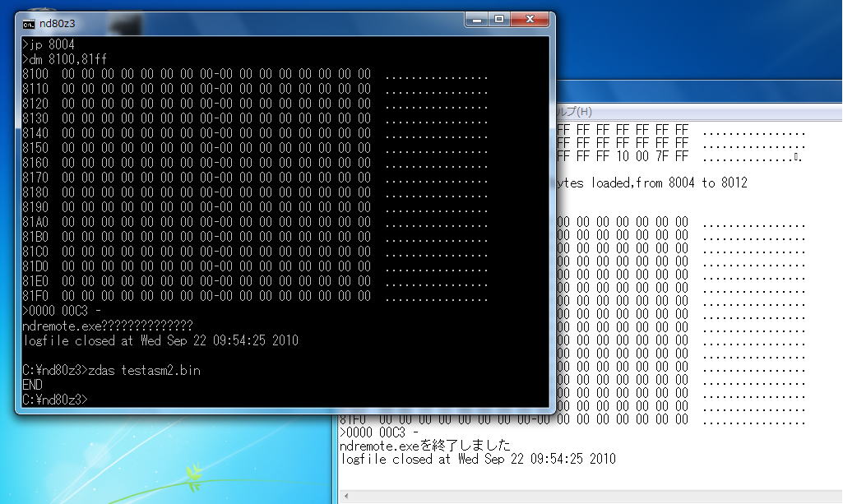Click the console's logfile closed line
This screenshot has height=504, width=843.
pos(160,340)
